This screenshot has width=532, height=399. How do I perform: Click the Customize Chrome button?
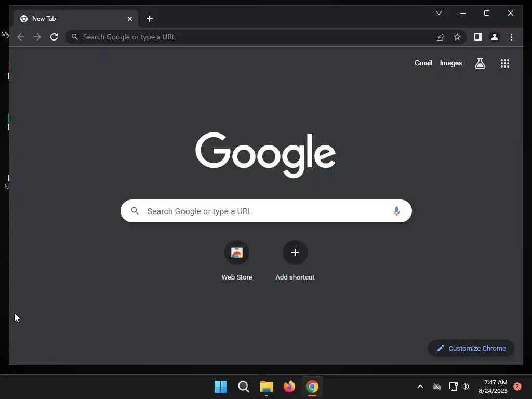click(471, 349)
